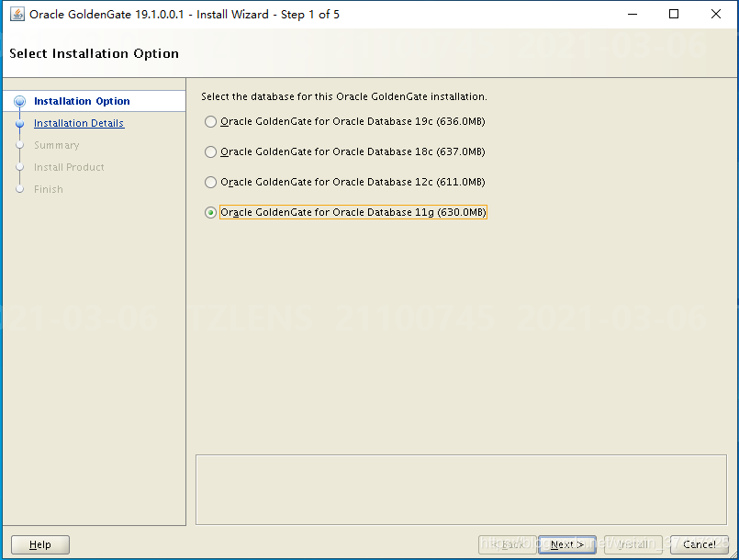This screenshot has height=560, width=739.
Task: Open the Installation Details step link
Action: (x=79, y=123)
